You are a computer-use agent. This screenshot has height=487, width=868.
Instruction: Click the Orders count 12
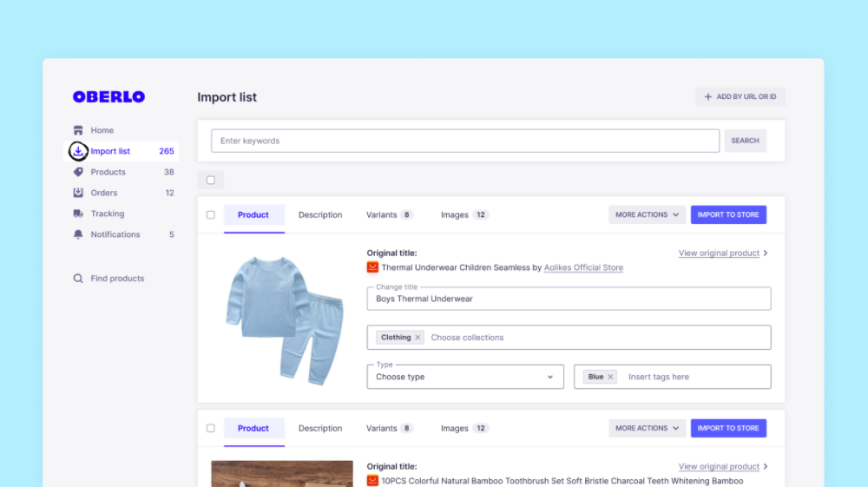click(169, 193)
